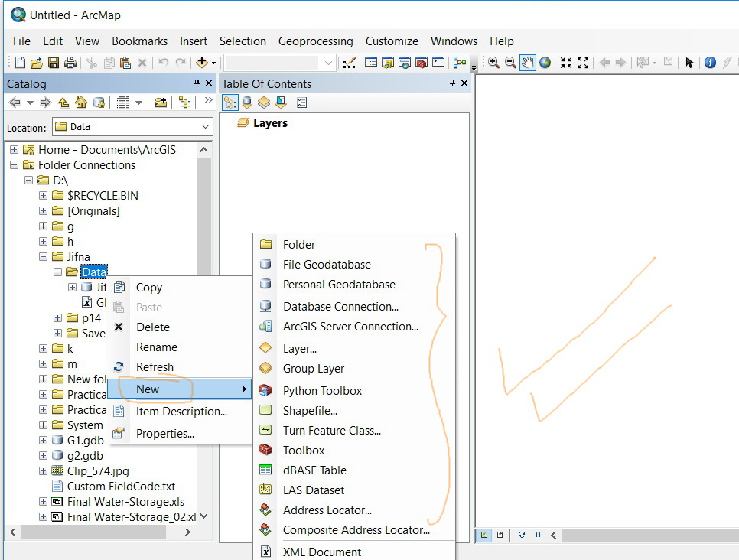739x560 pixels.
Task: Click the Full Extent globe icon
Action: point(545,62)
